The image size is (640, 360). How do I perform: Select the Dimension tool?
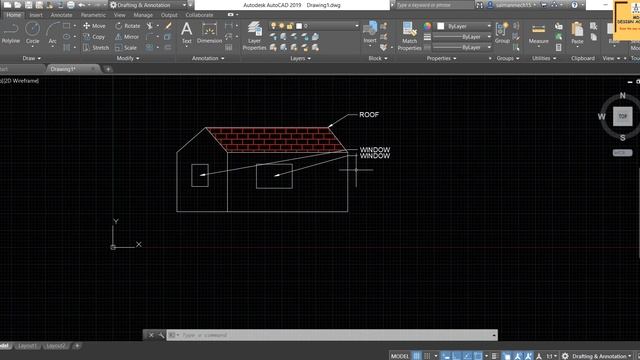pyautogui.click(x=209, y=33)
